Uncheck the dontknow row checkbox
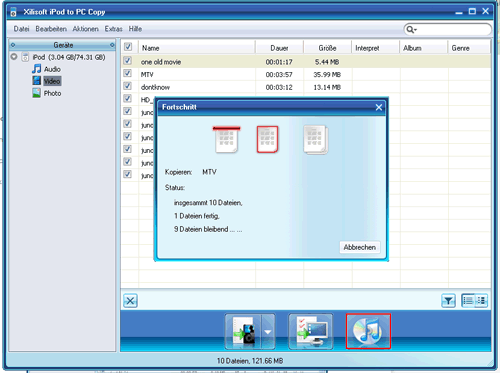The width and height of the screenshot is (500, 373). point(127,86)
